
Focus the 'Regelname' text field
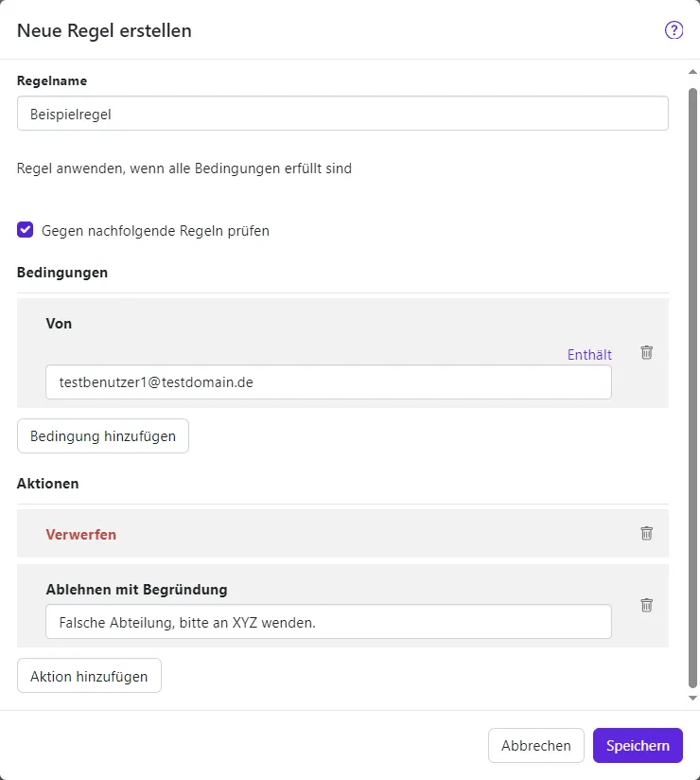342,114
